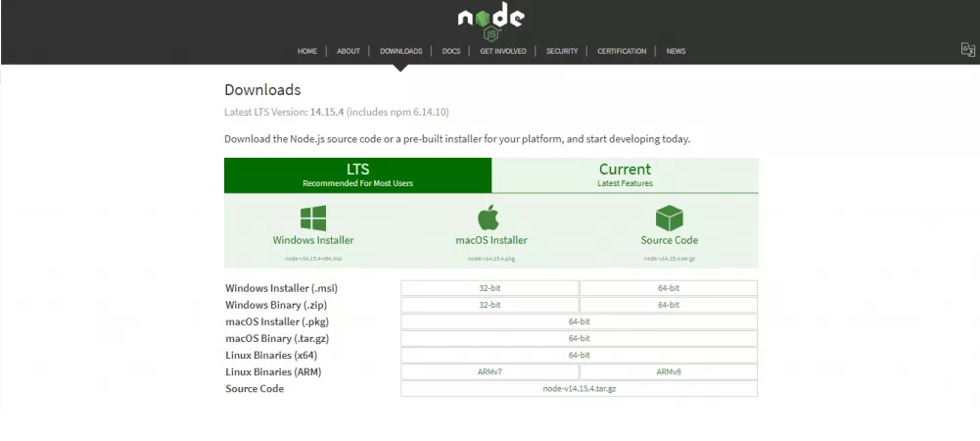Click Linux Binaries (ARM) row label
Viewport: 980px width, 441px height.
[x=273, y=371]
